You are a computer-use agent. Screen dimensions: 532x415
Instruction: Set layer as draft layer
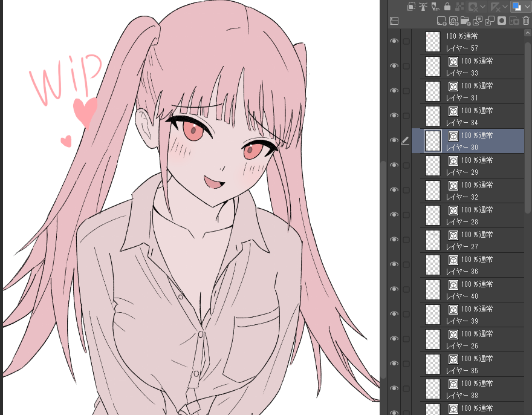[435, 7]
